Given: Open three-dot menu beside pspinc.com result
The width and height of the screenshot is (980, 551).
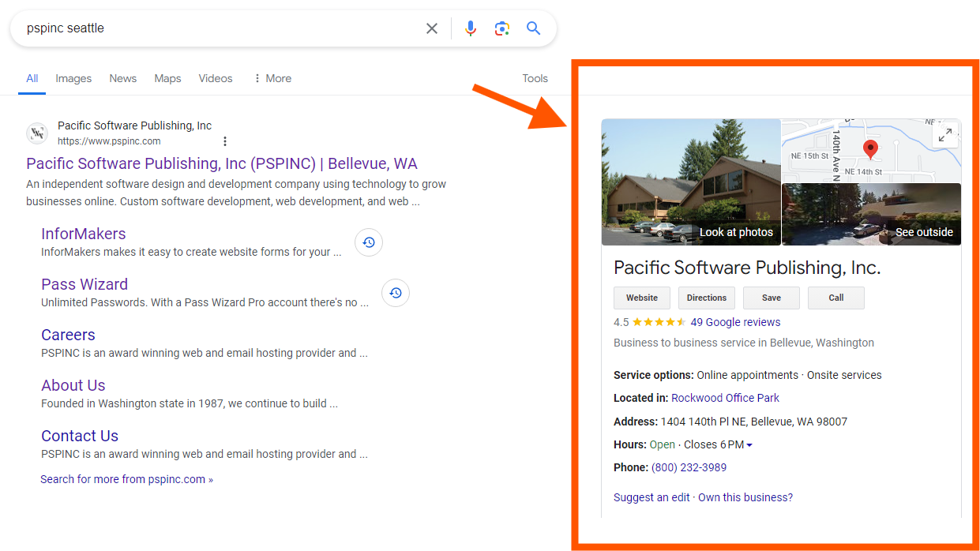Looking at the screenshot, I should [x=225, y=141].
